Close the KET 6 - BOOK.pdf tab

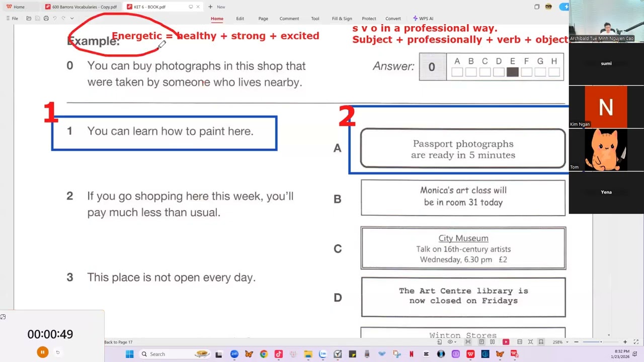tap(198, 7)
